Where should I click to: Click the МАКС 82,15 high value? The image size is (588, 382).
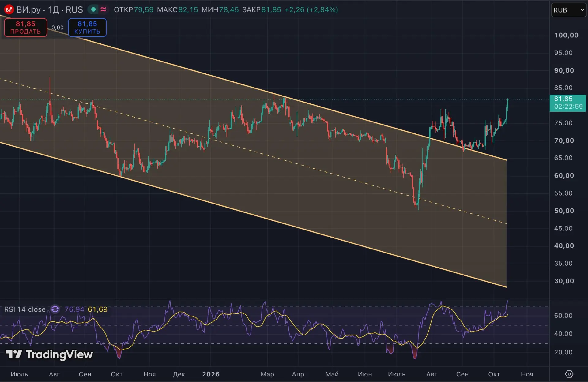point(178,9)
